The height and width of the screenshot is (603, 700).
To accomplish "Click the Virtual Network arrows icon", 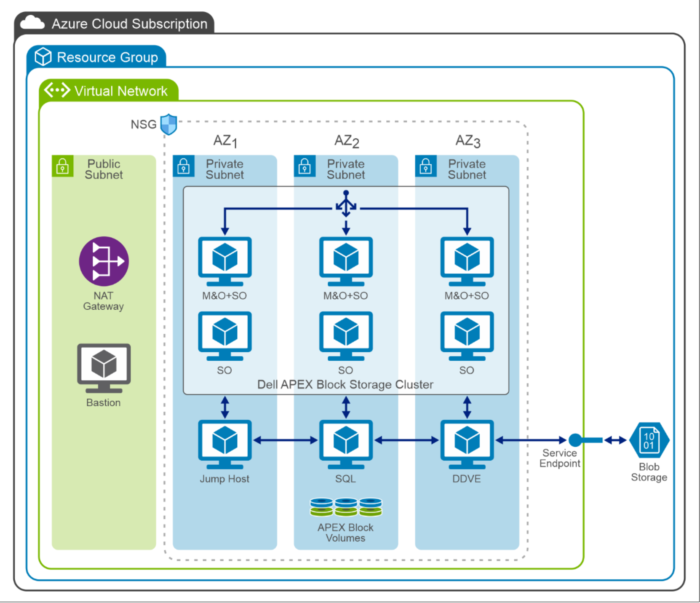I will pos(57,90).
